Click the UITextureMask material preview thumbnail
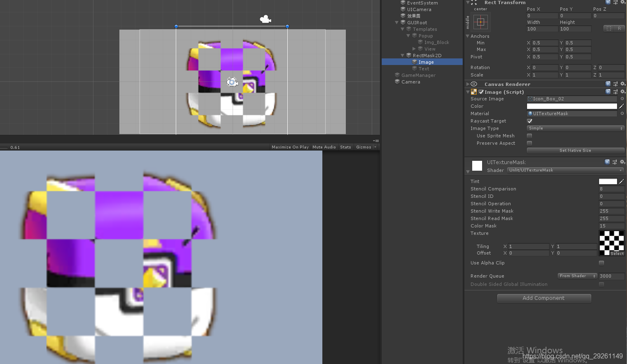Viewport: 627px width, 364px height. [477, 166]
